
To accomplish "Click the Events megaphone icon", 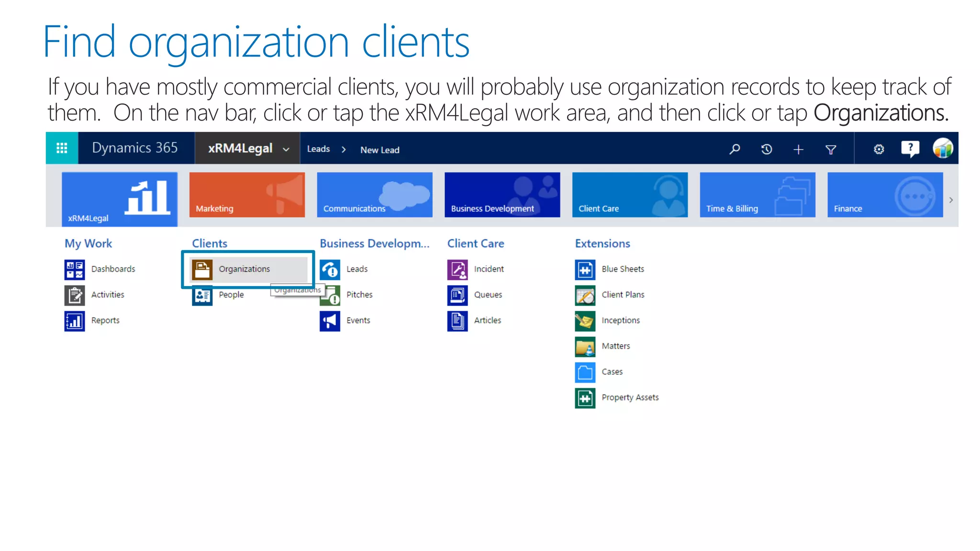I will 330,321.
